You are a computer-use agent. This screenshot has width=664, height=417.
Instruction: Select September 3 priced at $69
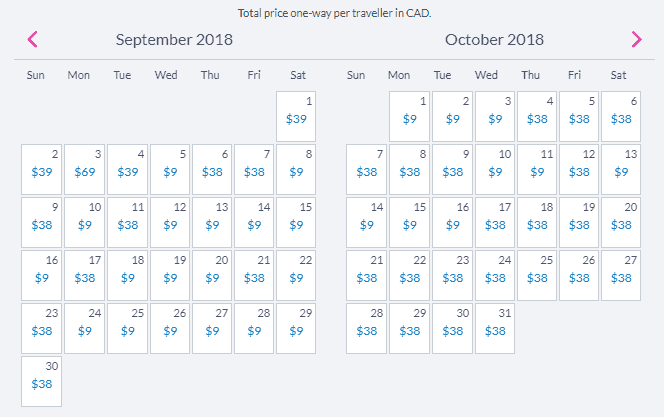click(x=84, y=169)
